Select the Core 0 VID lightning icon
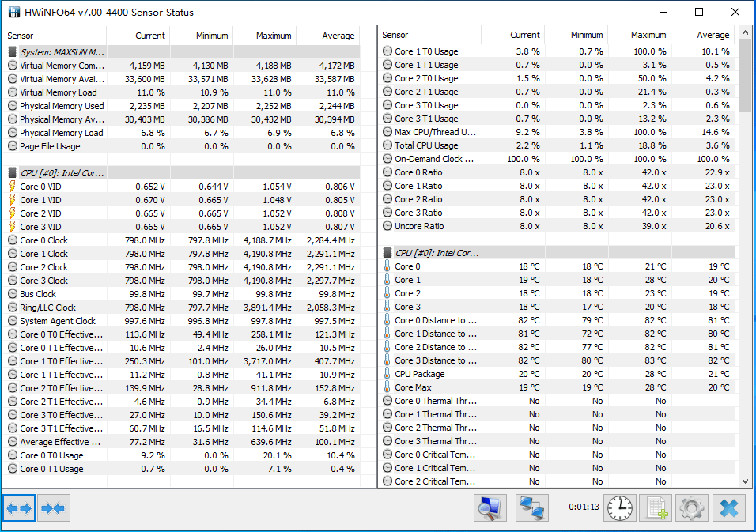This screenshot has height=532, width=756. click(x=13, y=187)
